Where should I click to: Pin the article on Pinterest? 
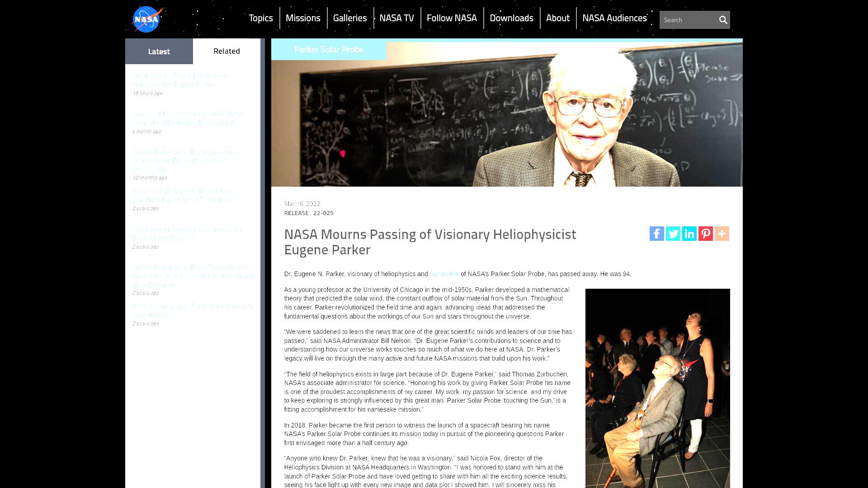pyautogui.click(x=706, y=234)
